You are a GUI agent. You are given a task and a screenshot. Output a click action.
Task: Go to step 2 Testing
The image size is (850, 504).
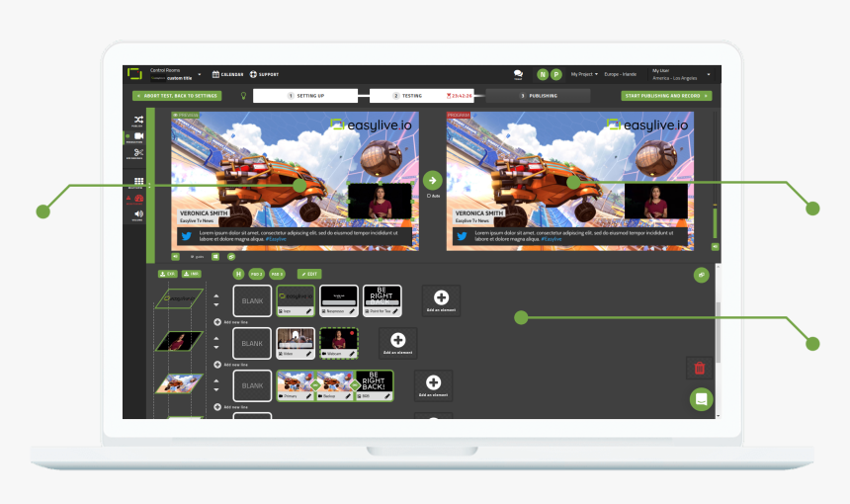click(x=422, y=96)
